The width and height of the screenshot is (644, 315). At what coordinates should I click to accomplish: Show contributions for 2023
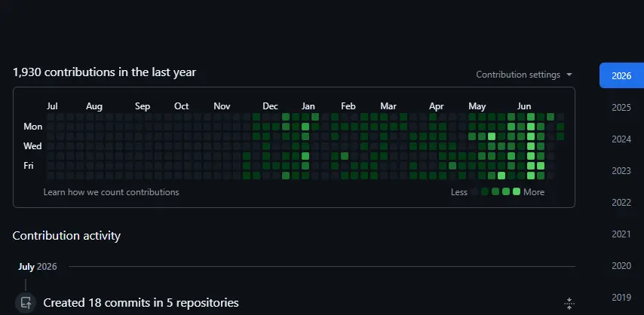tap(621, 171)
